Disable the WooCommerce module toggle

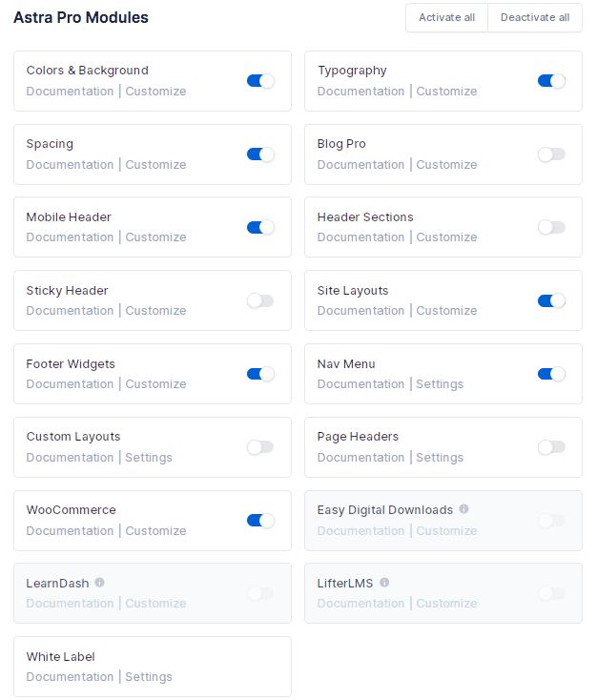click(260, 521)
